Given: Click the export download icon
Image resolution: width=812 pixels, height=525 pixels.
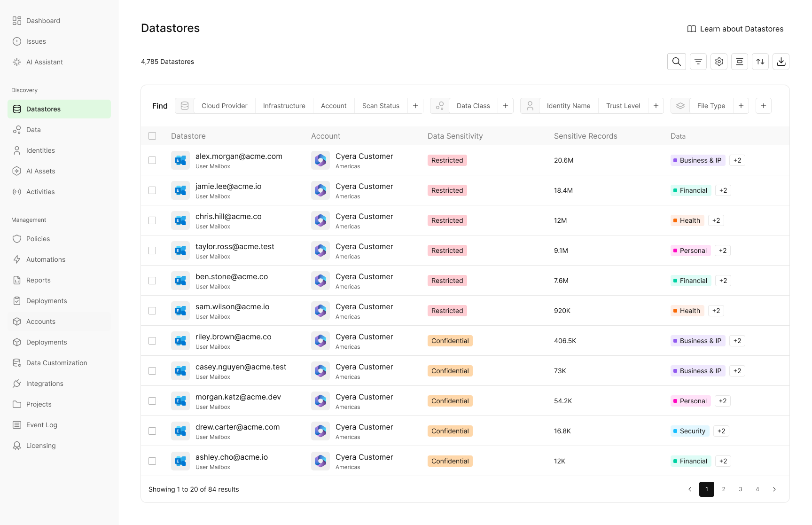Looking at the screenshot, I should tap(781, 62).
